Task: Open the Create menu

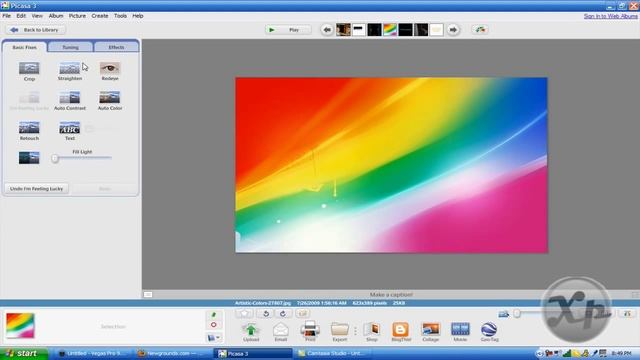Action: tap(100, 16)
